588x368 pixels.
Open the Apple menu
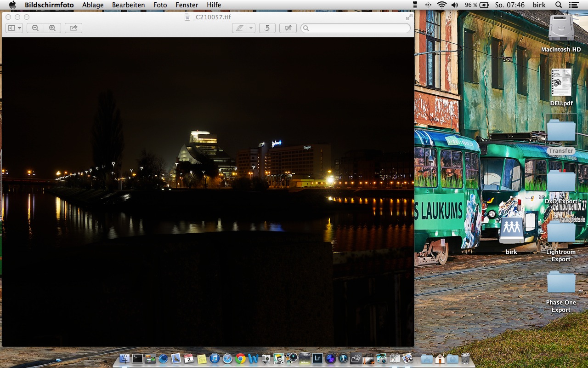pyautogui.click(x=12, y=5)
